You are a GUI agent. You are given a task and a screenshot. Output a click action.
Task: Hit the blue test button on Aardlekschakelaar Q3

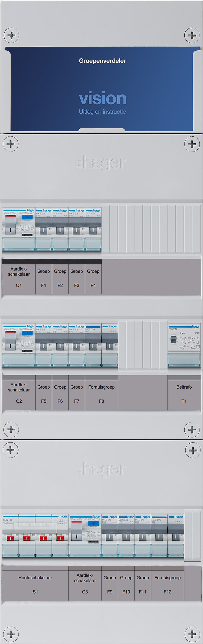93,524
